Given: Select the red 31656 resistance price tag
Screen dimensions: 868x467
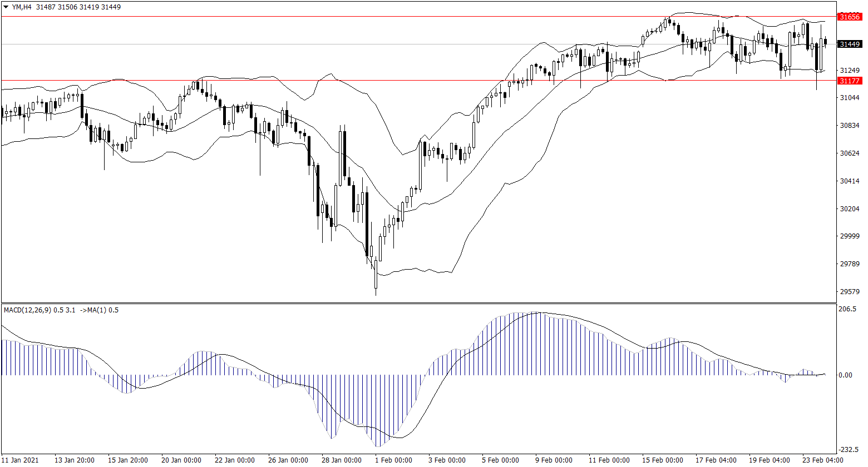Looking at the screenshot, I should click(x=850, y=17).
